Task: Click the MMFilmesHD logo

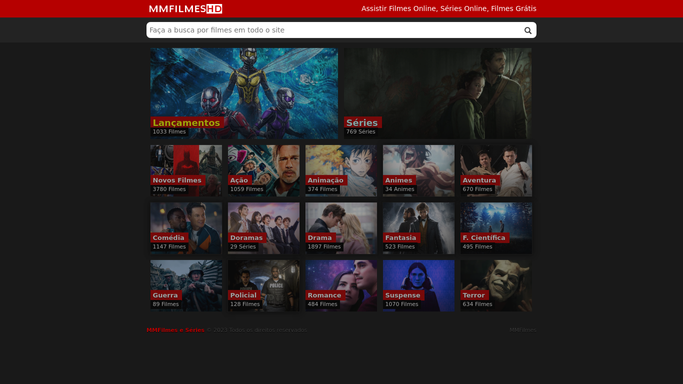Action: point(186,9)
